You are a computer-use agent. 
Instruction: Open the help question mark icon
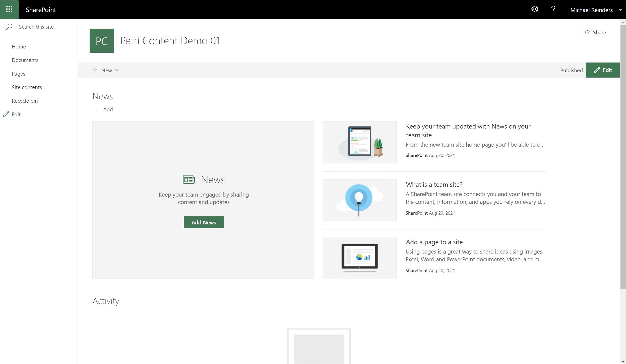tap(553, 10)
